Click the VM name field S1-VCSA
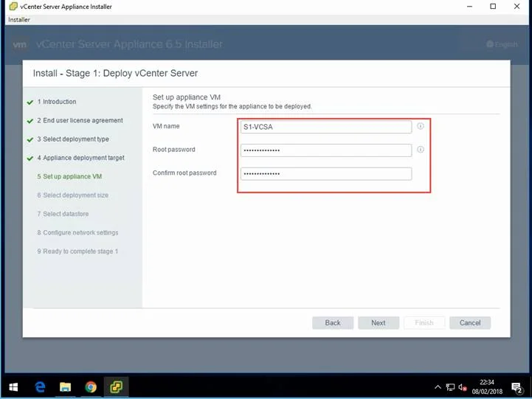 (326, 127)
